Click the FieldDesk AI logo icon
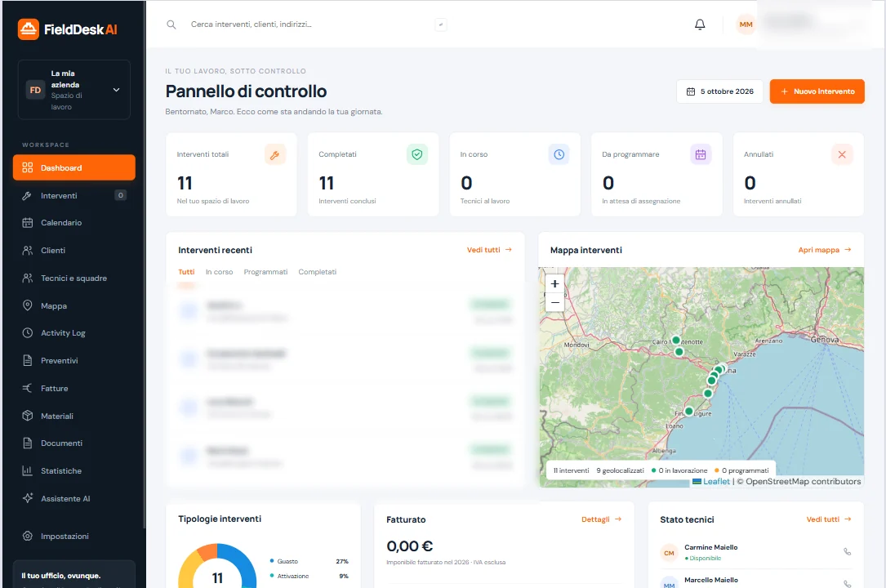Viewport: 886px width, 588px height. (x=29, y=29)
